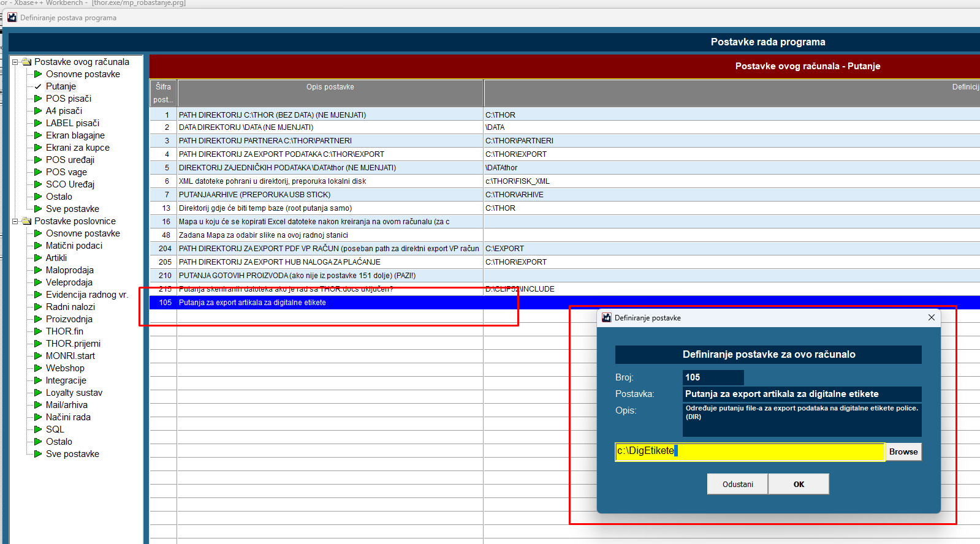The height and width of the screenshot is (544, 980).
Task: Click the Opis postavke column header
Action: [x=330, y=93]
